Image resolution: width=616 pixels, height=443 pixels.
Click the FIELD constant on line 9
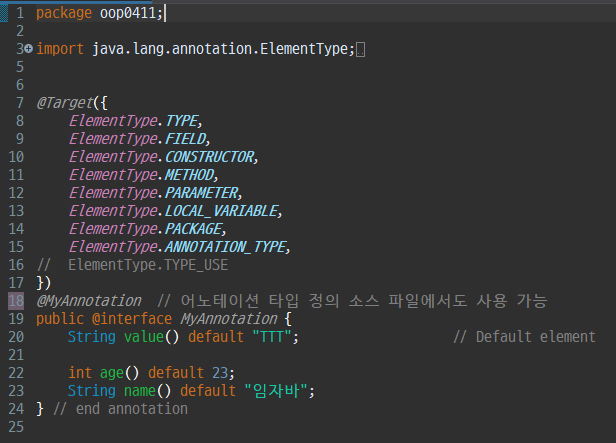[185, 139]
